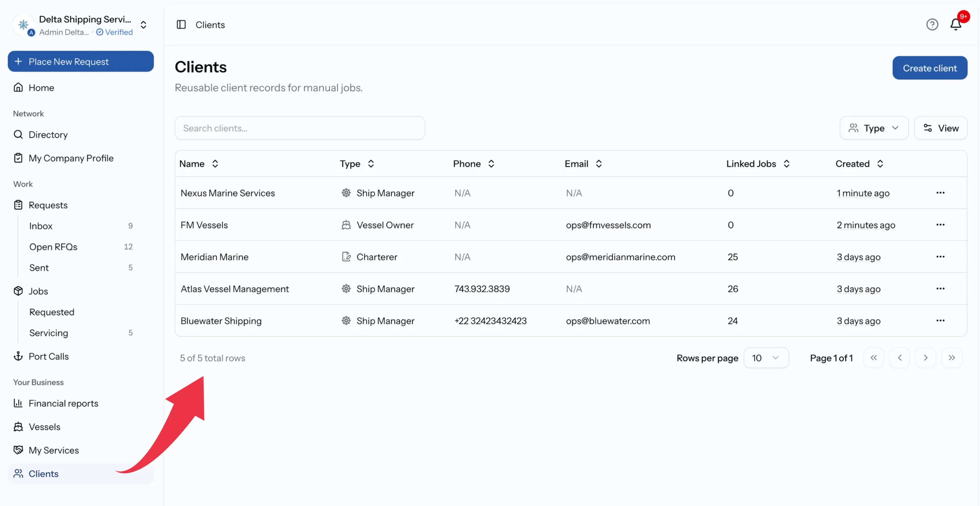The width and height of the screenshot is (980, 506).
Task: Click the Delta Shipping company logo
Action: click(x=23, y=25)
